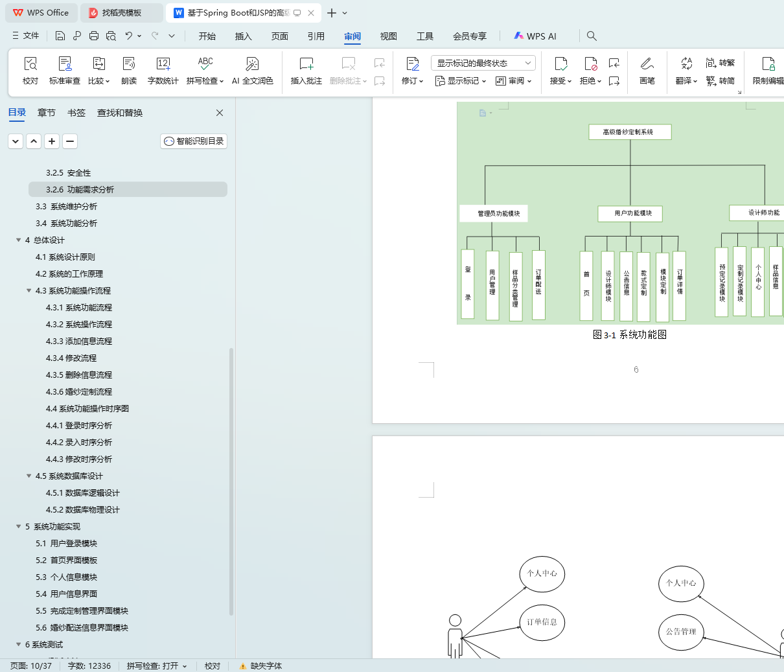
Task: Click the 校对 proofreading icon
Action: point(30,71)
